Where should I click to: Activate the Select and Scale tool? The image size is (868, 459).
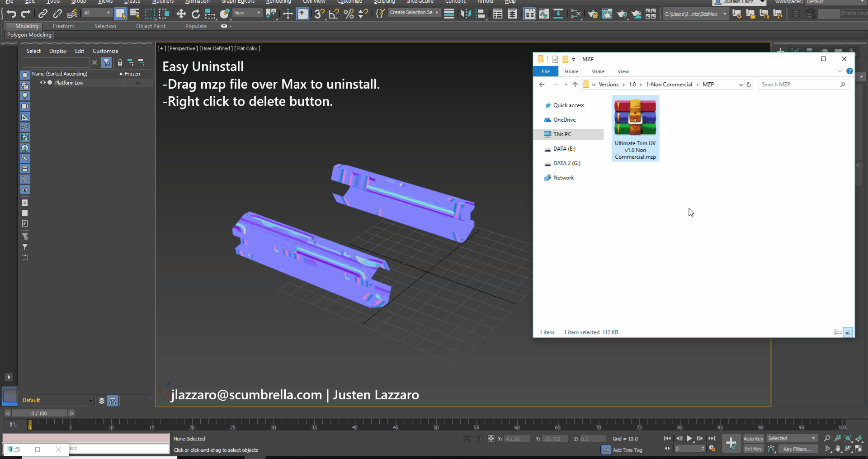pos(210,14)
